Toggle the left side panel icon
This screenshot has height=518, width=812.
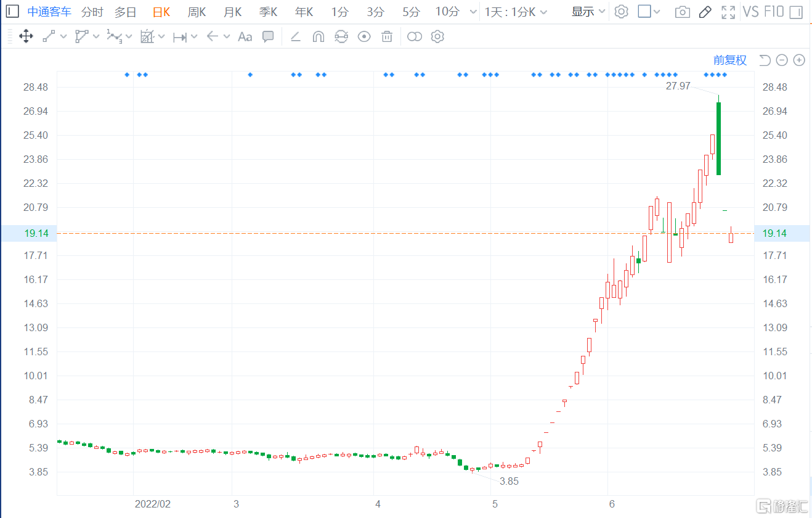pos(12,11)
